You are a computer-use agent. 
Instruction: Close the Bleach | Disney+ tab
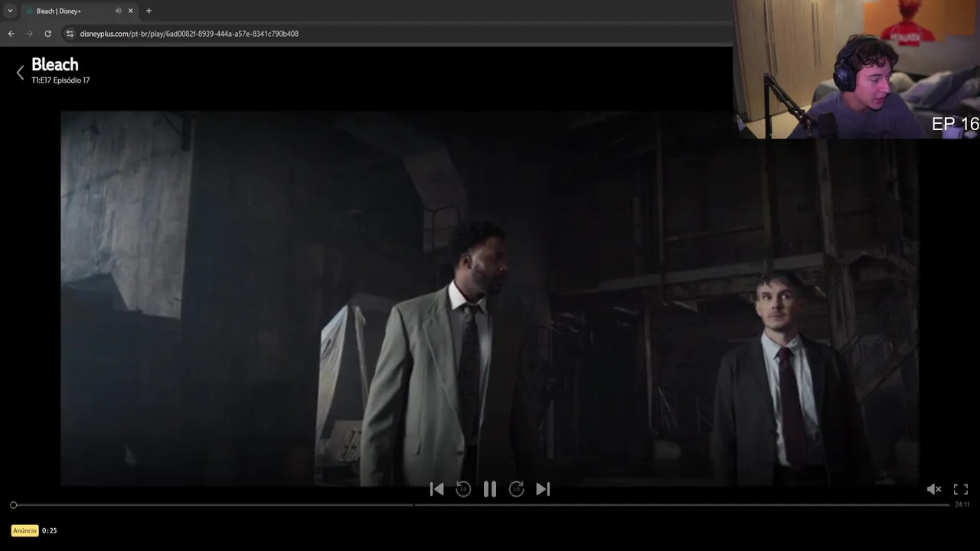tap(130, 11)
